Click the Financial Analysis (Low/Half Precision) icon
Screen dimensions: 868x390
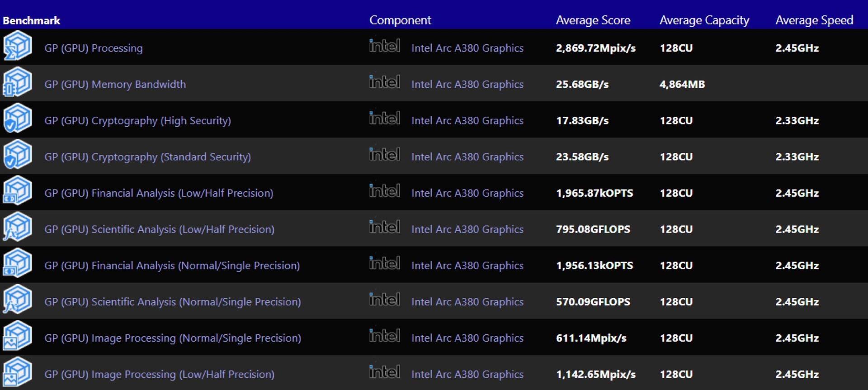coord(17,190)
